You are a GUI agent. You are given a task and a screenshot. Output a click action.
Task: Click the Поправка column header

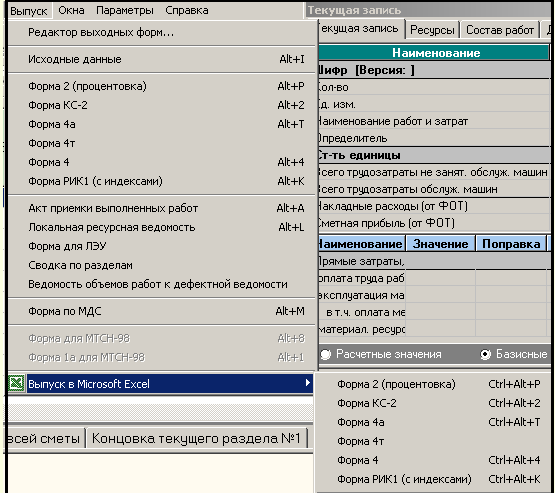pos(511,244)
